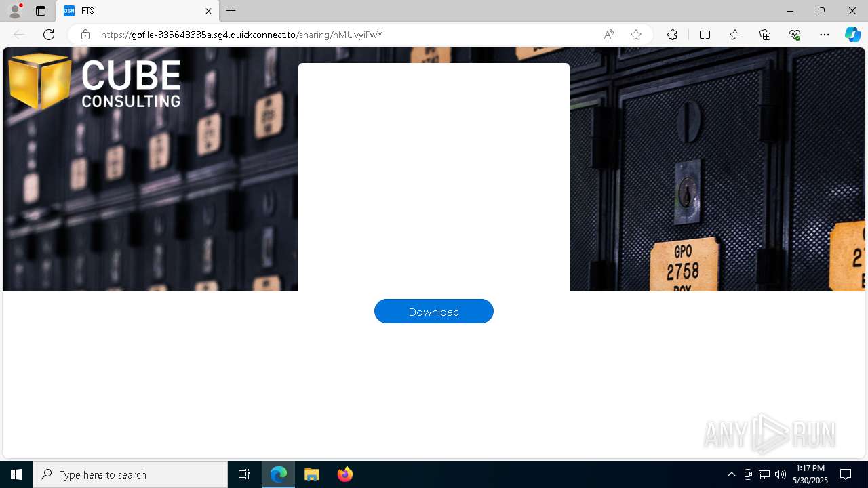868x488 pixels.
Task: Open the clock and calendar flyout
Action: [812, 474]
